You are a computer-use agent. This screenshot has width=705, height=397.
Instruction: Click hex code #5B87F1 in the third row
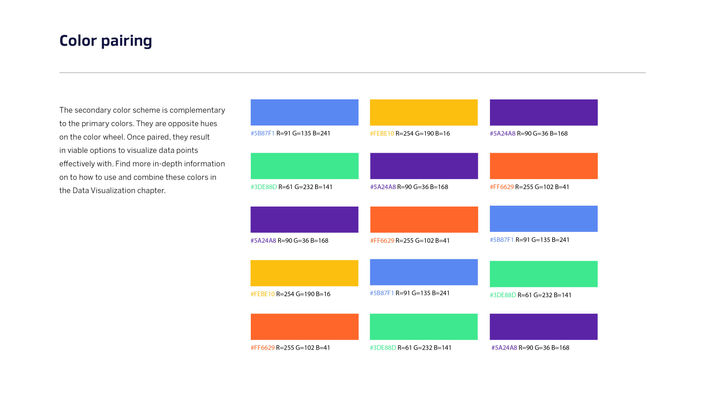(502, 240)
